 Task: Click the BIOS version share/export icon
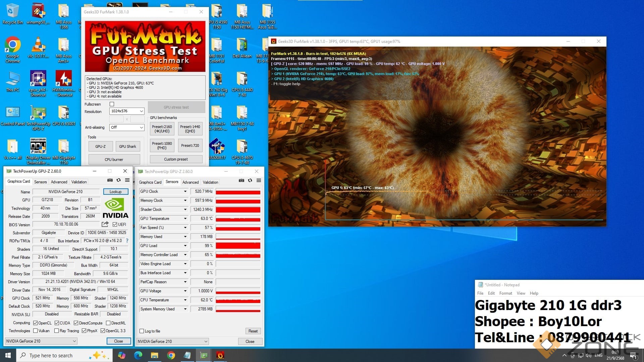click(105, 224)
